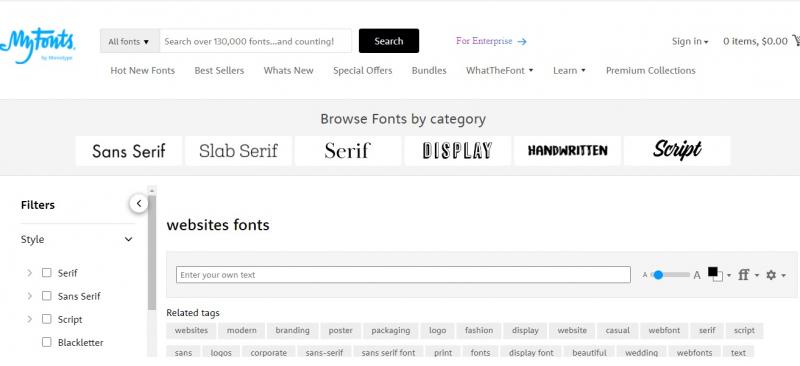This screenshot has width=800, height=366.
Task: Click the small A decrease-size icon
Action: (x=644, y=275)
